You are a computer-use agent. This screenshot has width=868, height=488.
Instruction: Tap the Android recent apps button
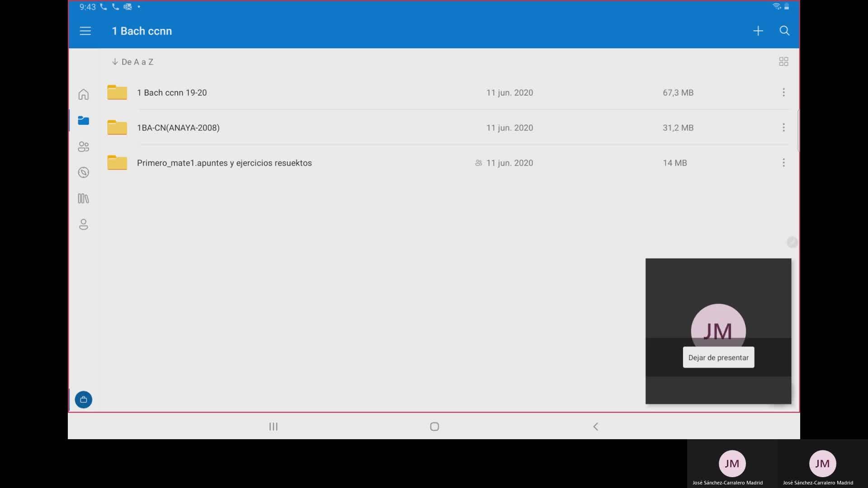click(x=273, y=427)
